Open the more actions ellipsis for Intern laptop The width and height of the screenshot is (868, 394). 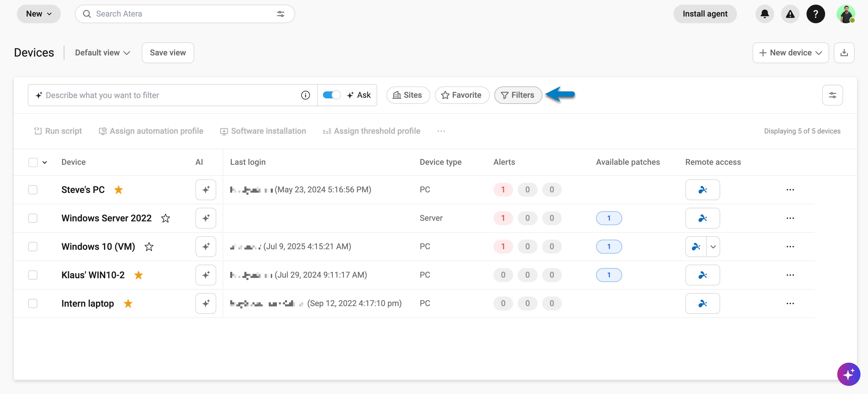coord(791,303)
